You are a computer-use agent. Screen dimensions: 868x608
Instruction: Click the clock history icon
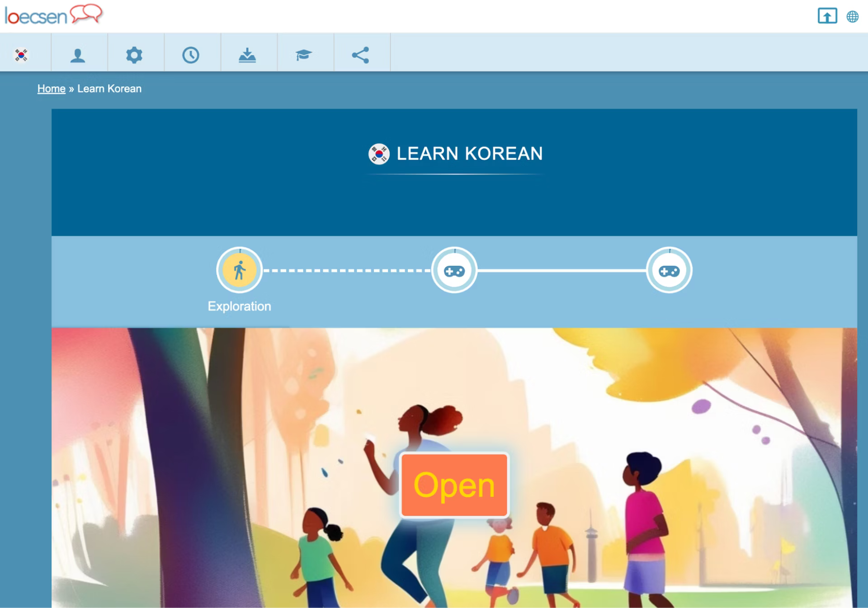coord(191,55)
